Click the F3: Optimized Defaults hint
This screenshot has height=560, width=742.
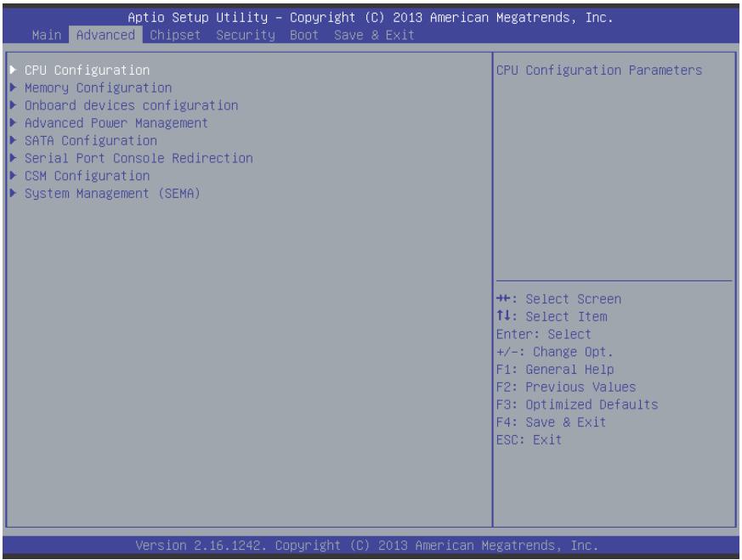click(577, 404)
